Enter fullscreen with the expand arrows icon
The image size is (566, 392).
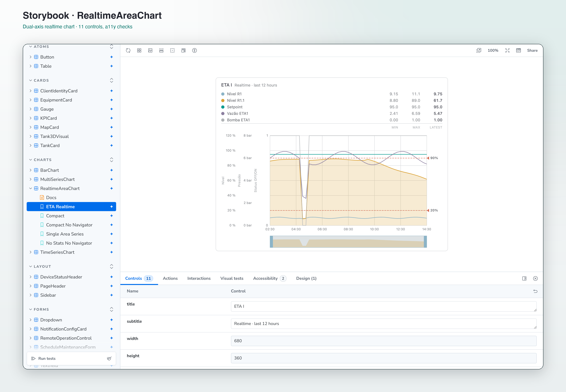click(507, 50)
